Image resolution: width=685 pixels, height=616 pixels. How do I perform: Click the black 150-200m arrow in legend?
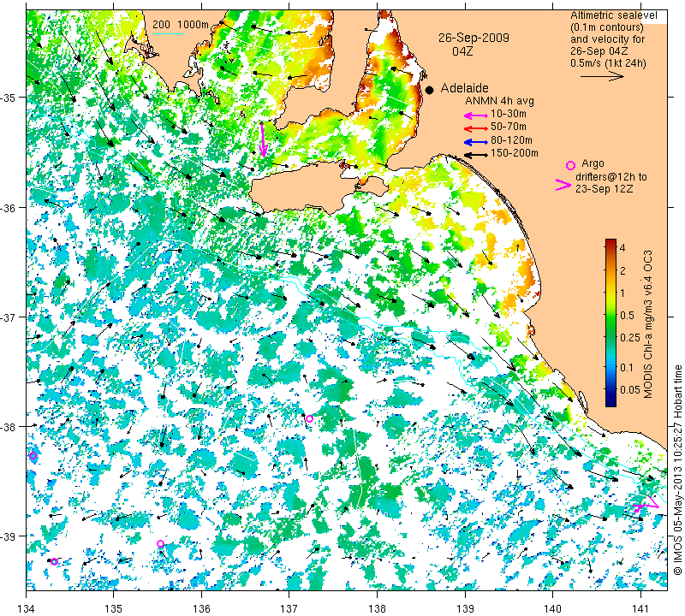475,155
